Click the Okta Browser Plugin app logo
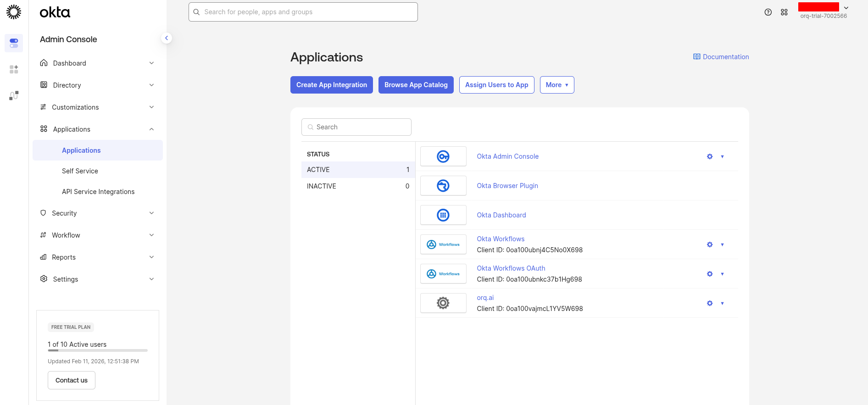This screenshot has width=868, height=405. tap(443, 186)
